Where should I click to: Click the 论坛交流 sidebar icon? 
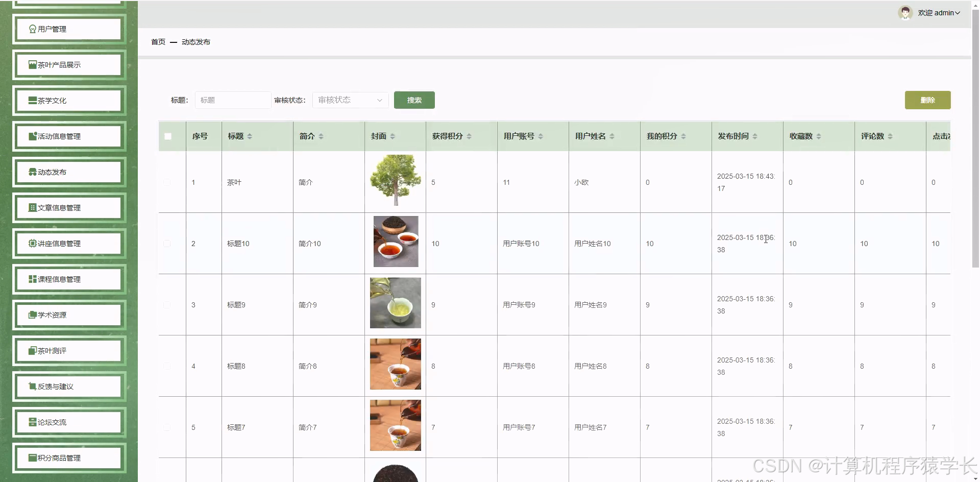33,422
